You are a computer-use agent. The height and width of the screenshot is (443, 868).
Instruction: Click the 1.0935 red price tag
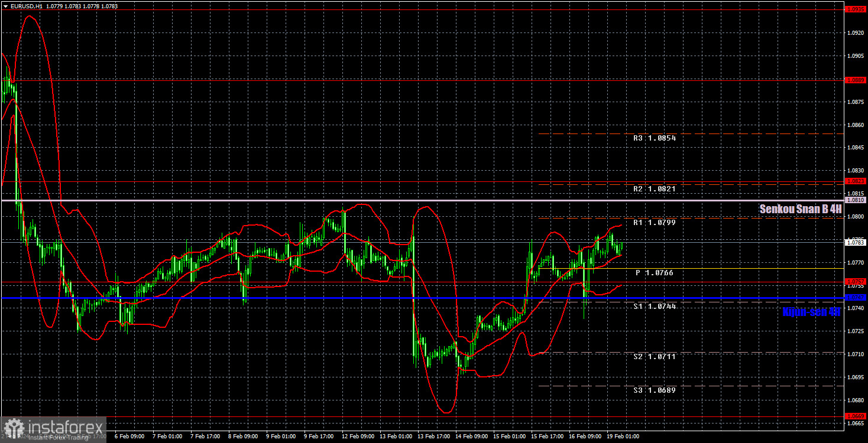coord(856,9)
